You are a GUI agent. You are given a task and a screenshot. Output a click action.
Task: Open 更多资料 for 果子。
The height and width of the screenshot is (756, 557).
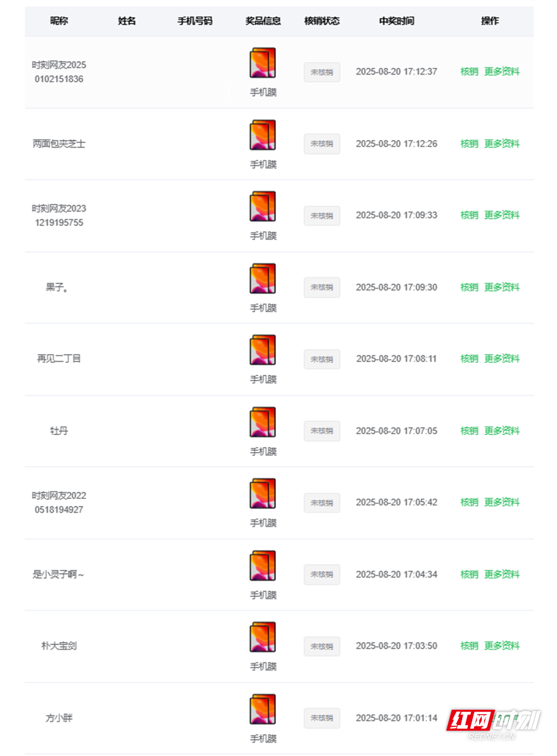point(501,287)
